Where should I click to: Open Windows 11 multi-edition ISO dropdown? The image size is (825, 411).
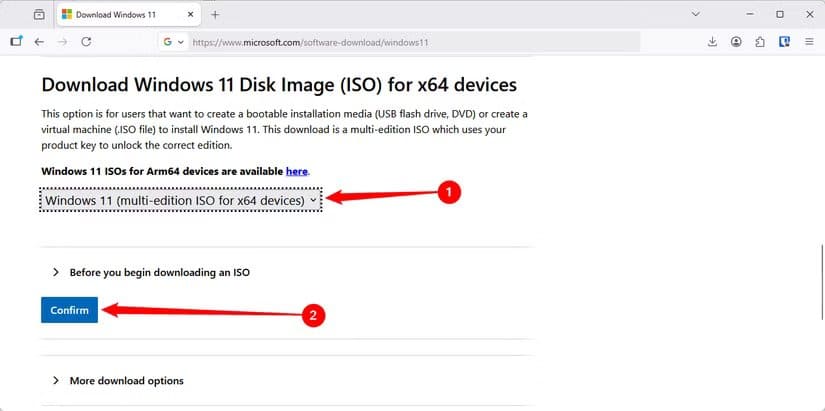coord(180,200)
